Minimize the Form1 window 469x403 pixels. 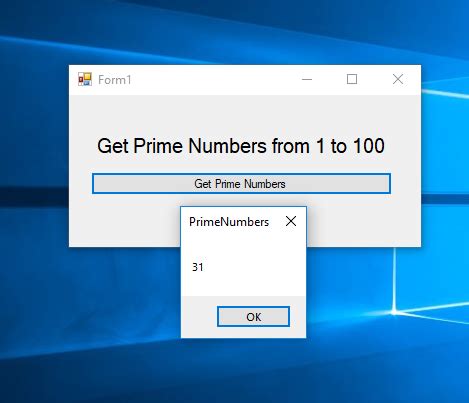(x=307, y=79)
